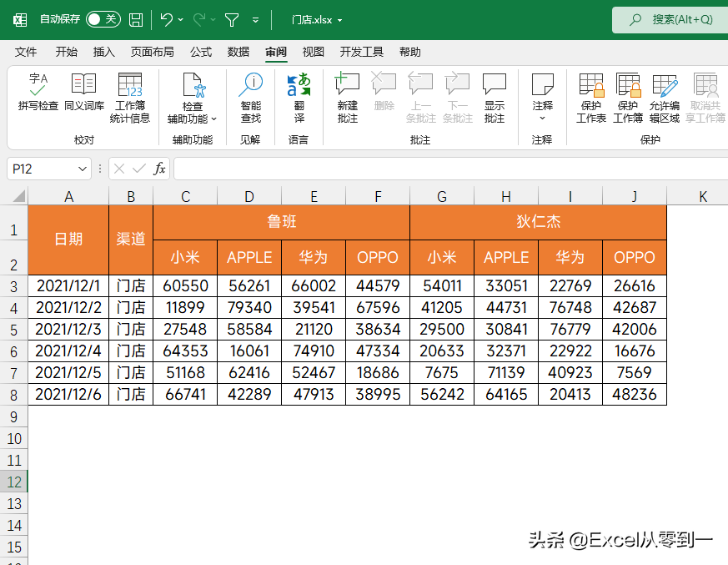Image resolution: width=728 pixels, height=565 pixels.
Task: Click 允许编辑区域 allow edit ranges
Action: [x=665, y=98]
